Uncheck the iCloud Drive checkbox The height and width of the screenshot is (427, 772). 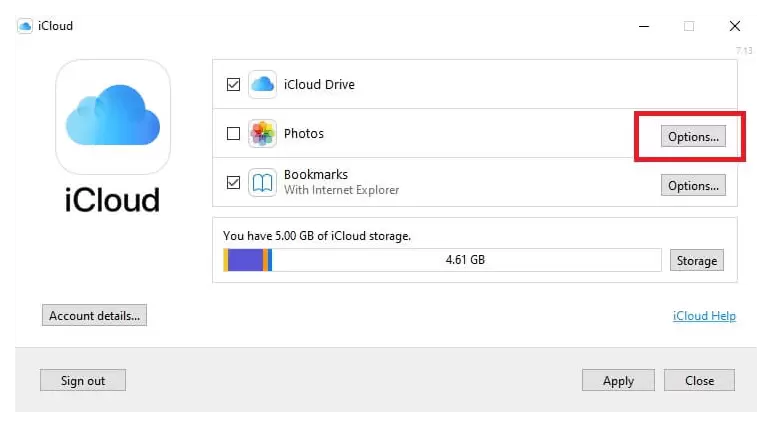233,84
